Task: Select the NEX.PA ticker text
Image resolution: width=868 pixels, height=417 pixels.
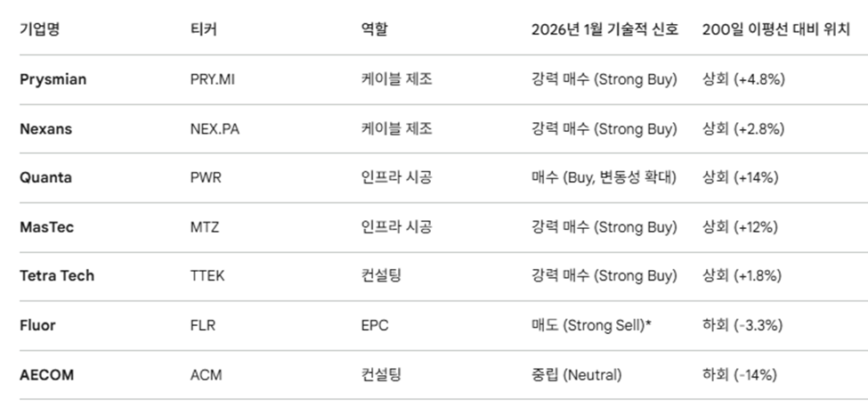Action: pos(215,129)
